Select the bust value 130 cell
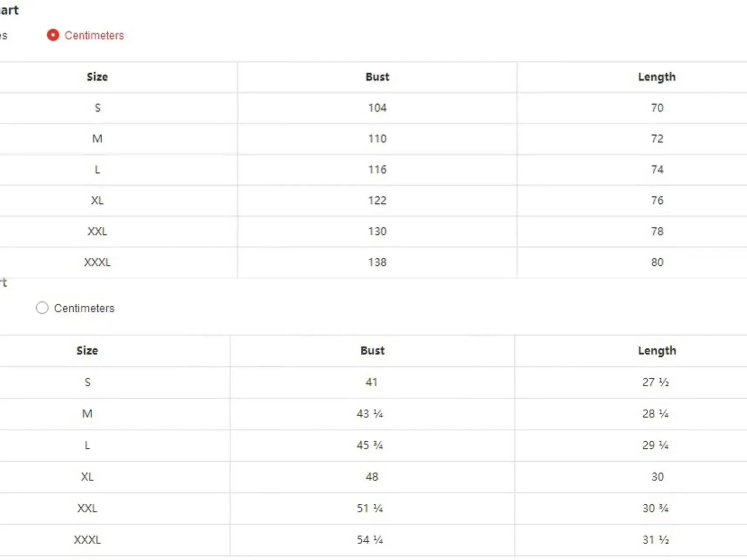 coord(377,232)
